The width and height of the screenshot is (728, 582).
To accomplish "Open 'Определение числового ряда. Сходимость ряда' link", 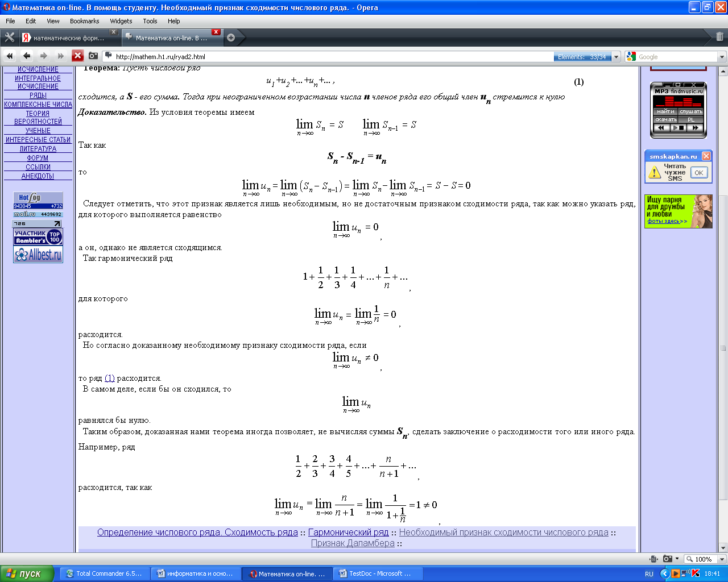I will coord(197,533).
